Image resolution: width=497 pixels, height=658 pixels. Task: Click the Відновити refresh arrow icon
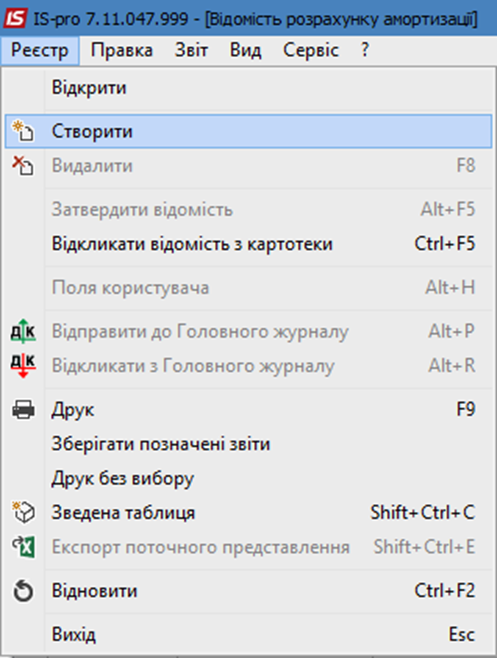click(x=23, y=591)
